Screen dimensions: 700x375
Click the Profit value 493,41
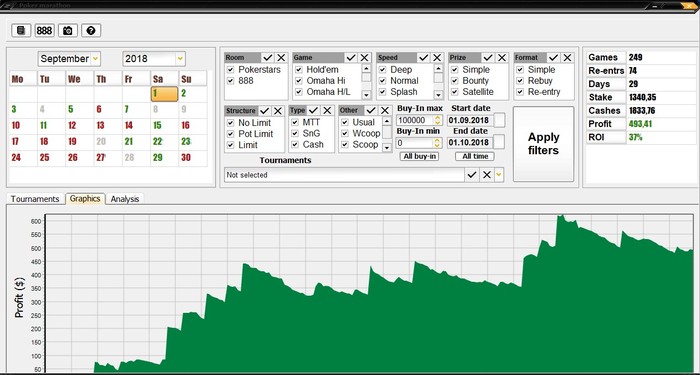(641, 124)
